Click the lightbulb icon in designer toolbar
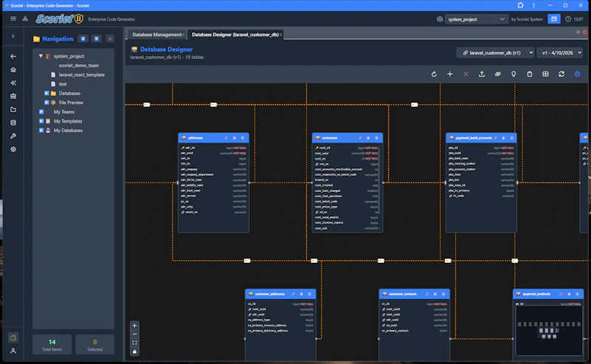The image size is (591, 364). tap(513, 75)
